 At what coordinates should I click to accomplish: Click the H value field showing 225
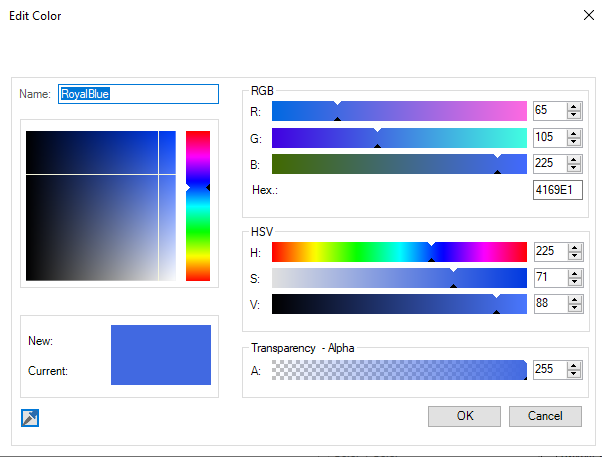[551, 252]
